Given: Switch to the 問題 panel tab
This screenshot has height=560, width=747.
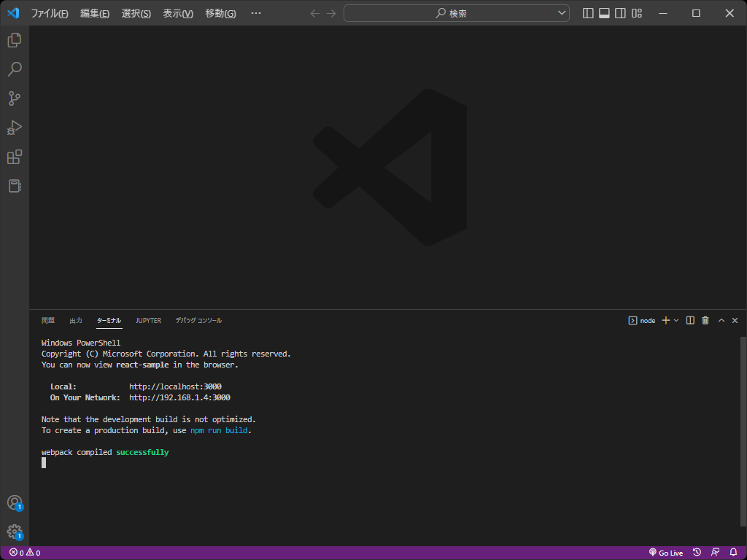Looking at the screenshot, I should pyautogui.click(x=48, y=321).
